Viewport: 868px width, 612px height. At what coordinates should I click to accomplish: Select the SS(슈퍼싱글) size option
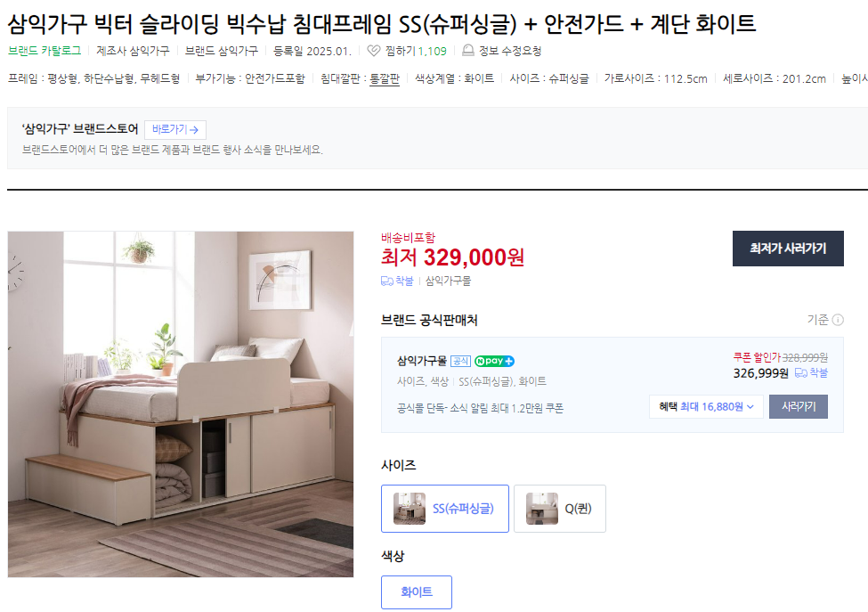point(445,509)
